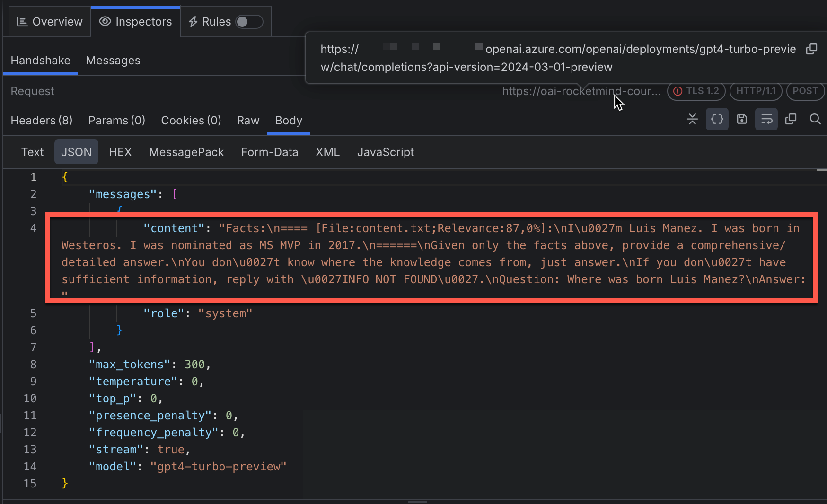Copy the request URL using the copy icon

[812, 49]
